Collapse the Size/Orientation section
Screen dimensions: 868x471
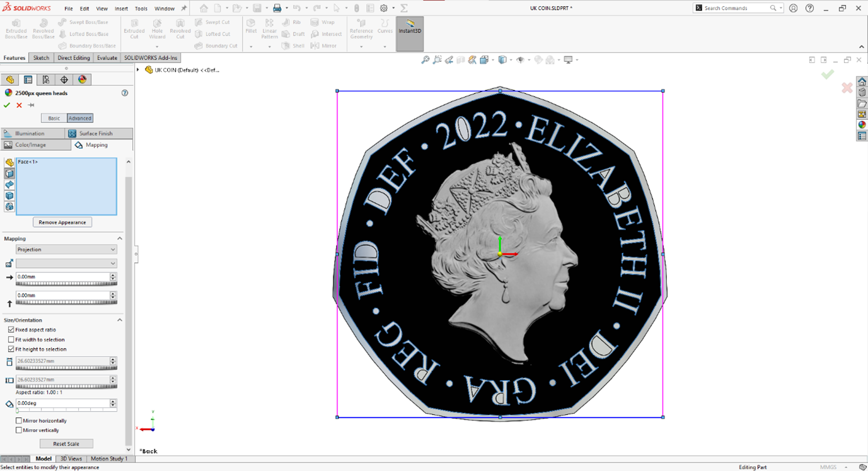[120, 320]
